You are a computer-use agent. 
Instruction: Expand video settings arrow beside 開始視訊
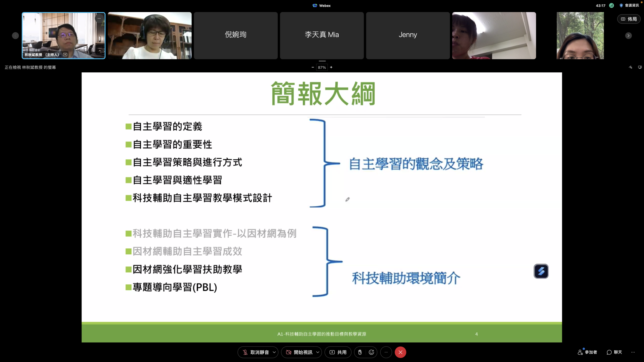tap(318, 352)
